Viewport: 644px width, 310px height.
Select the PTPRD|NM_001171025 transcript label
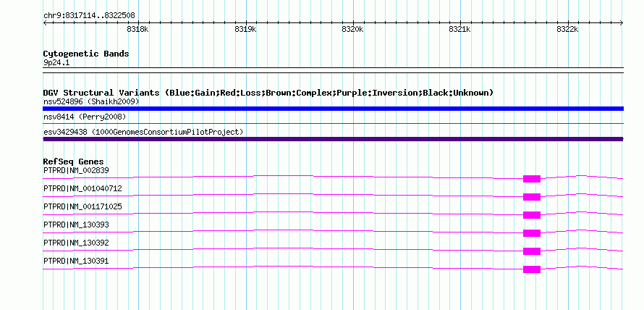(x=82, y=206)
